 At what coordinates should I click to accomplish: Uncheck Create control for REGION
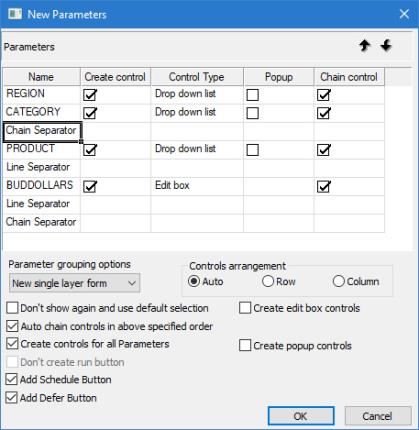point(90,95)
